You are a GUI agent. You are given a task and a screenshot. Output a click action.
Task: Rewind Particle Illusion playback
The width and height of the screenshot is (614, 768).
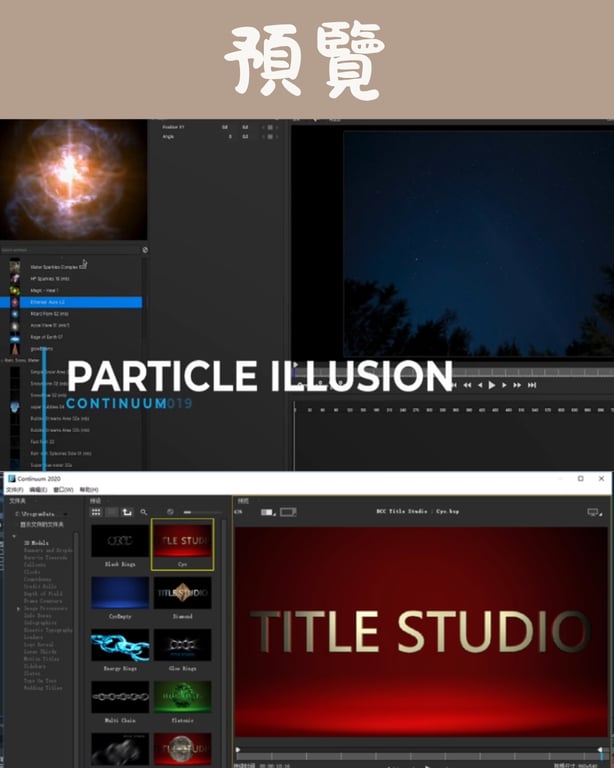[468, 385]
